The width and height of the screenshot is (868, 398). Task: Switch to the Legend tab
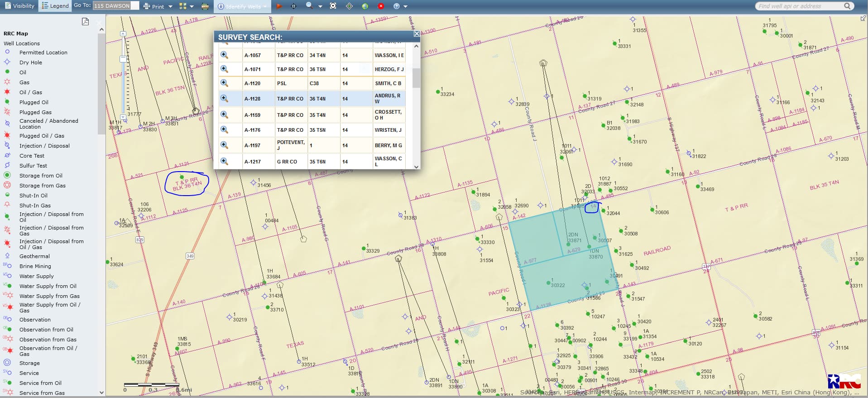pyautogui.click(x=55, y=6)
